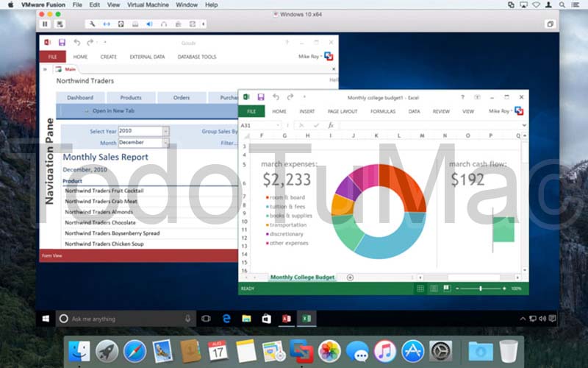Open the Excel FORMULAS tab
Viewport: 588px width, 368px height.
[x=383, y=111]
